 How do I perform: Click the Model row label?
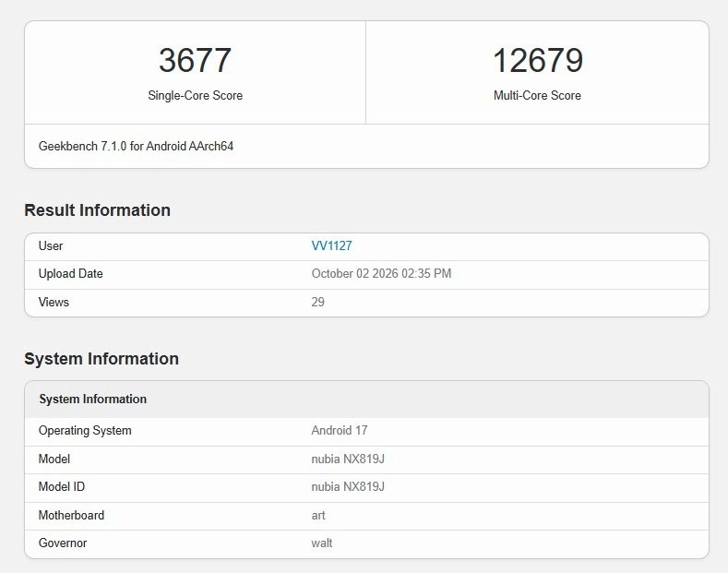54,459
